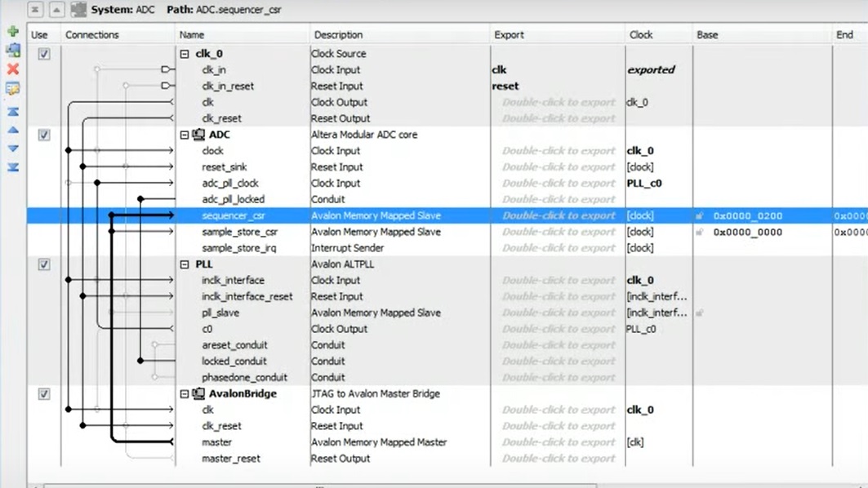Click the Export column header
Viewport: 868px width, 488px height.
(509, 35)
